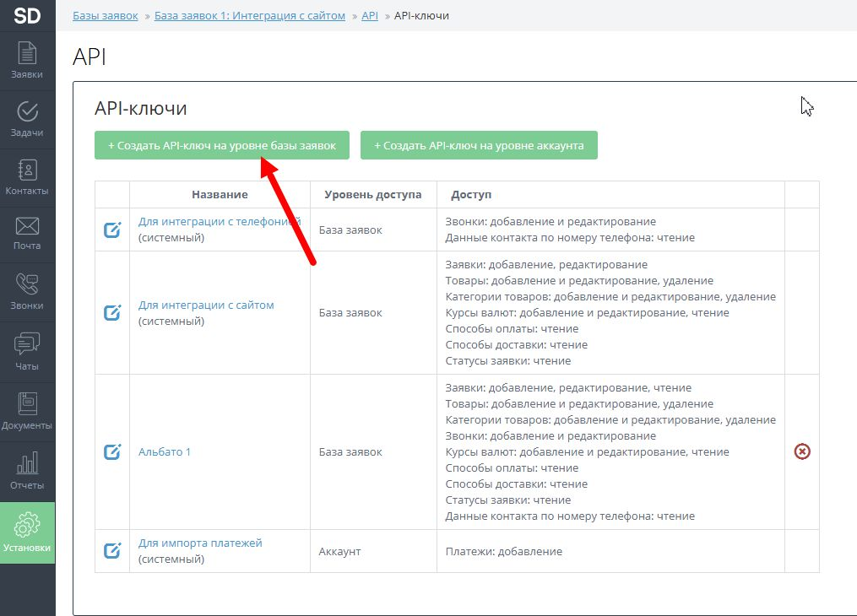This screenshot has height=616, width=857.
Task: Go to Базы заявок breadcrumb
Action: (x=106, y=16)
